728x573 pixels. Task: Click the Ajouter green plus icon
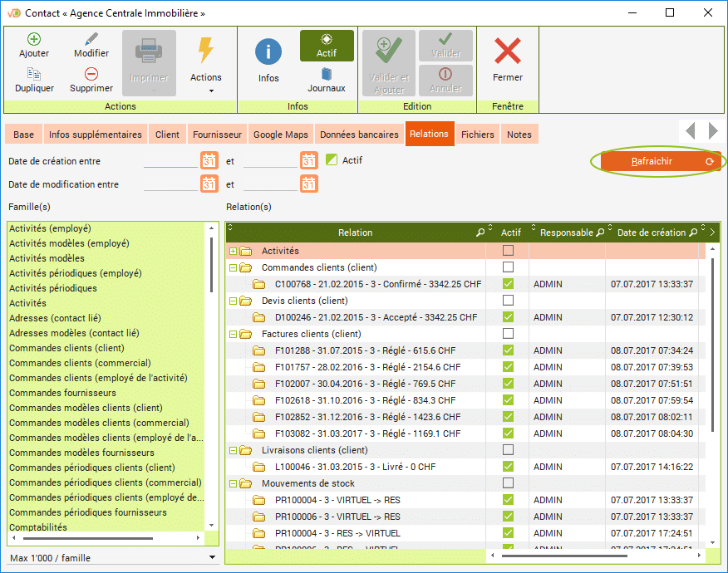[x=34, y=39]
